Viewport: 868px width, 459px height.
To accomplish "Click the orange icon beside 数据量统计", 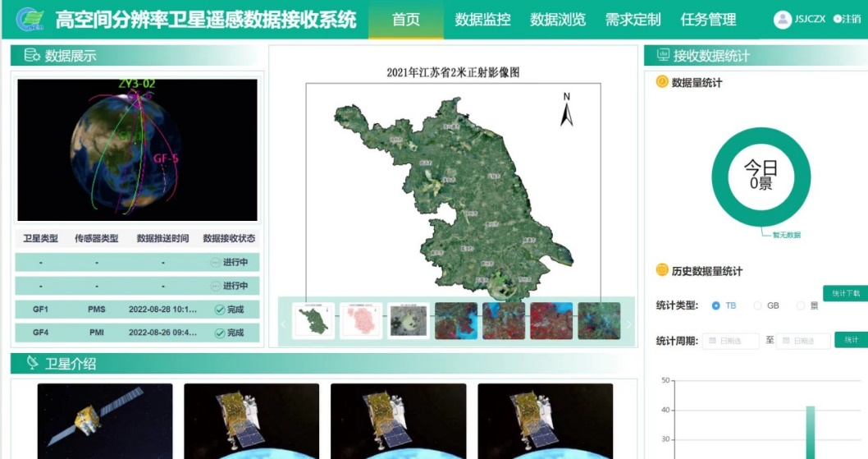I will tap(661, 82).
